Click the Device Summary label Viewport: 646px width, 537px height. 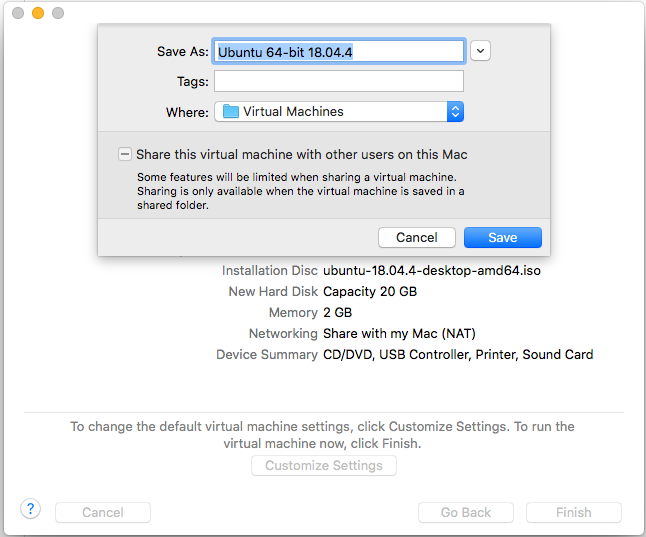(267, 354)
